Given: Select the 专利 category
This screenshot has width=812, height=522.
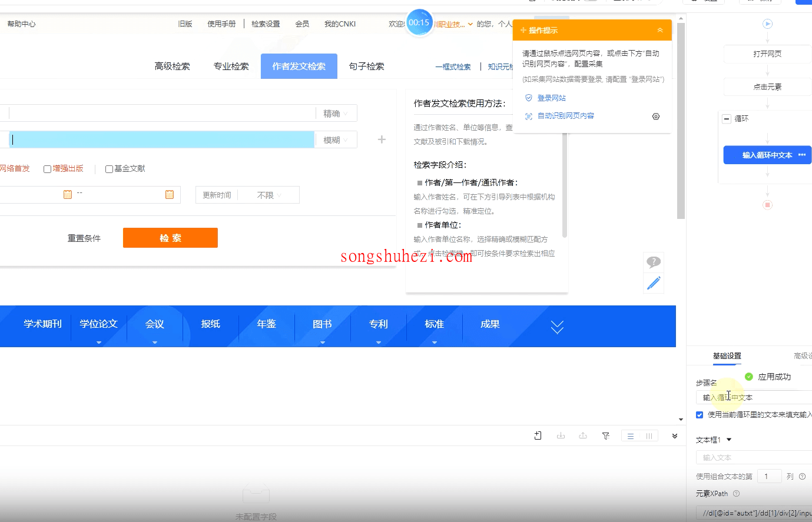Looking at the screenshot, I should (379, 324).
